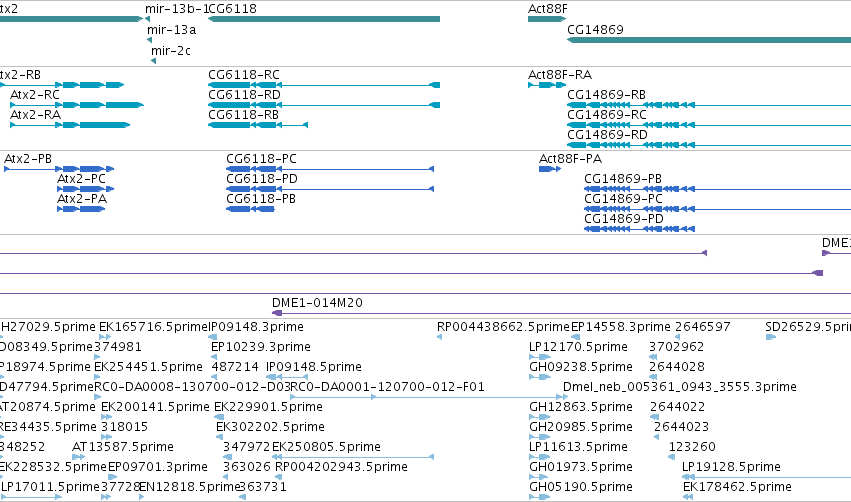The width and height of the screenshot is (851, 502).
Task: Select transcript CG14869-RB label
Action: (607, 95)
